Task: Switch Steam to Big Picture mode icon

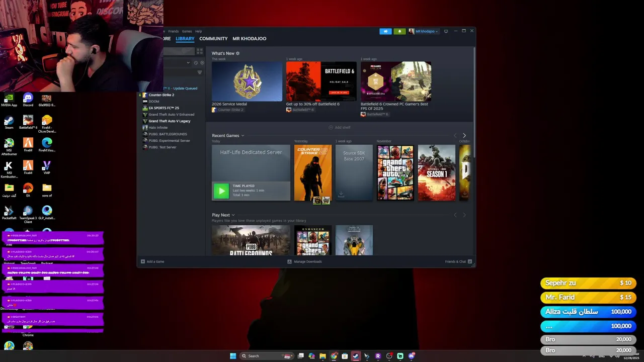Action: pyautogui.click(x=446, y=31)
